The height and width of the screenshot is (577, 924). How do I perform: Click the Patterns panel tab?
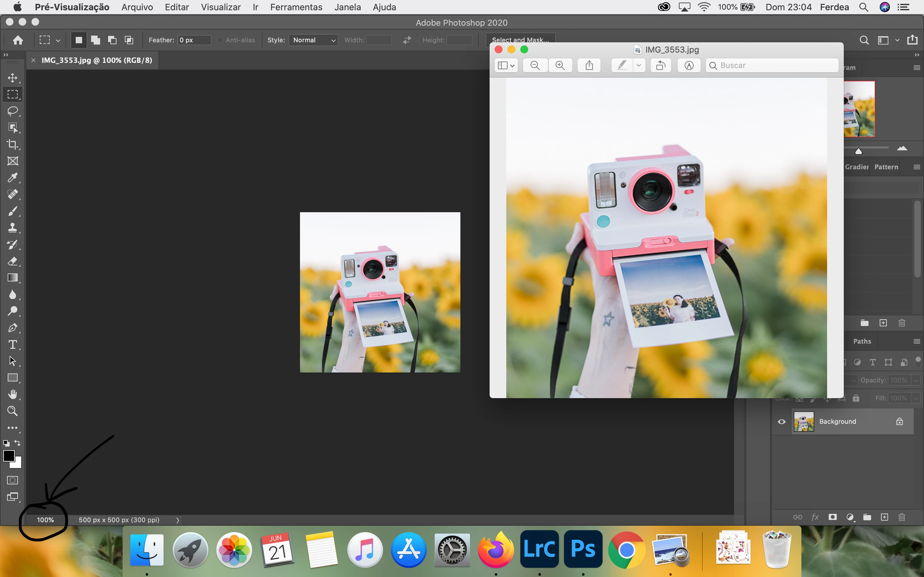(886, 167)
